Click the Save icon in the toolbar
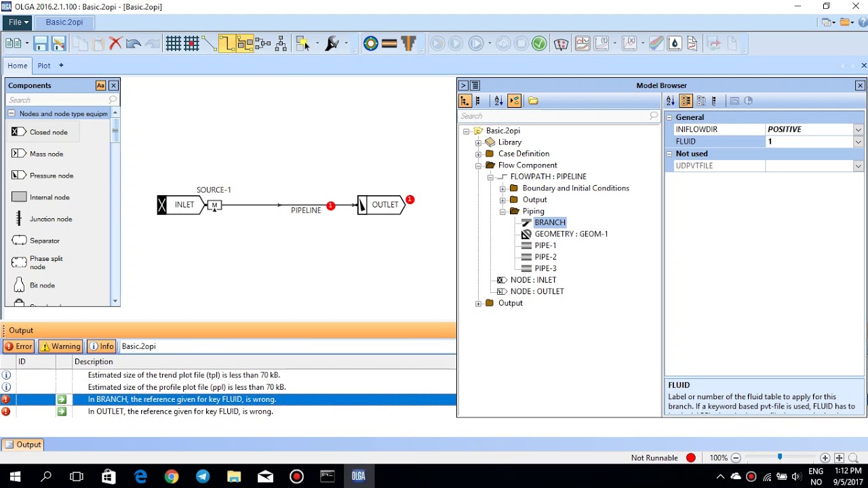Viewport: 868px width, 488px height. [41, 44]
